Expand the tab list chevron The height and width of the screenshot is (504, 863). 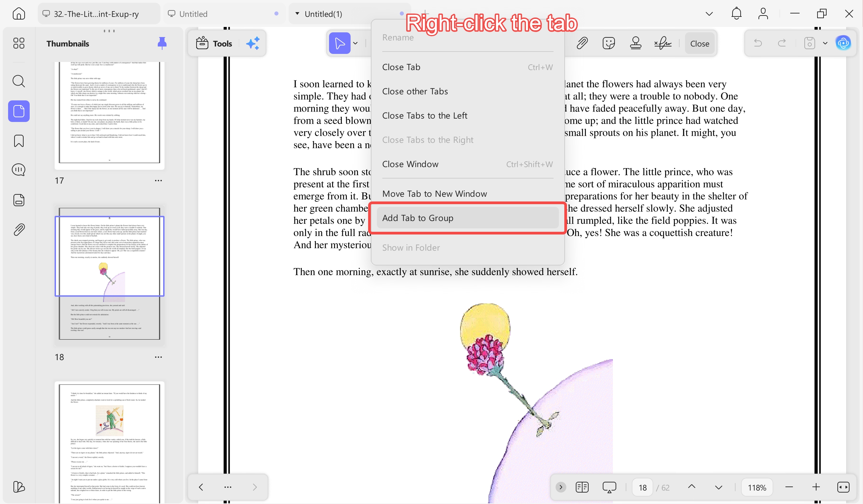[x=709, y=14]
